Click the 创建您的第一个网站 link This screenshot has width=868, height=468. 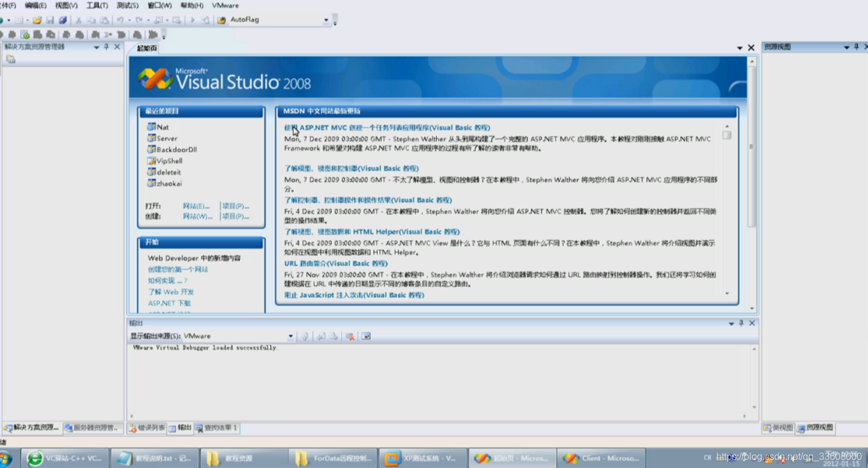point(178,269)
